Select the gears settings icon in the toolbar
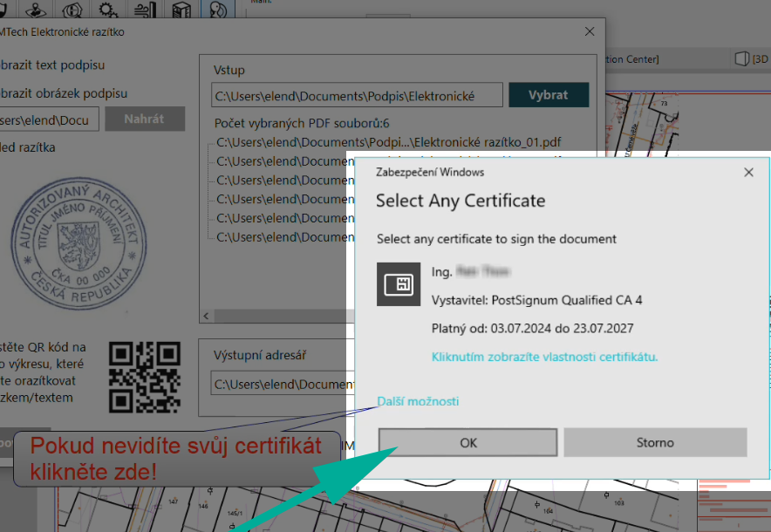The image size is (771, 532). [x=106, y=10]
